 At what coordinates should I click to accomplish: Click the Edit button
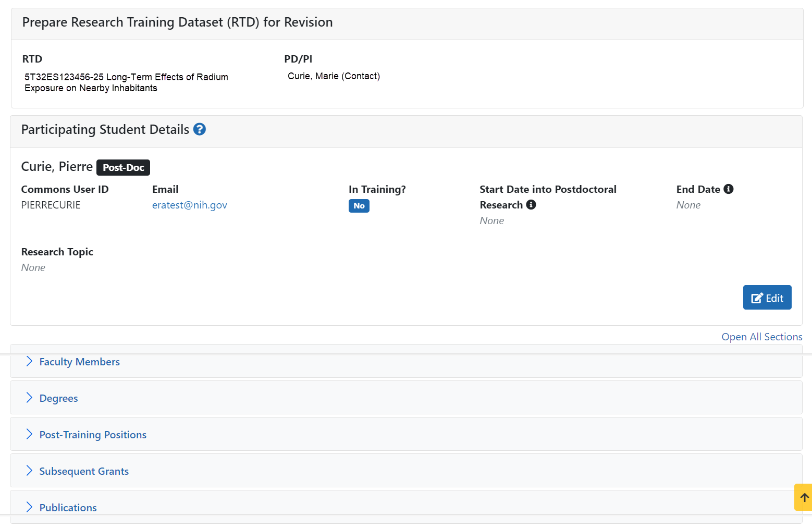click(x=767, y=298)
